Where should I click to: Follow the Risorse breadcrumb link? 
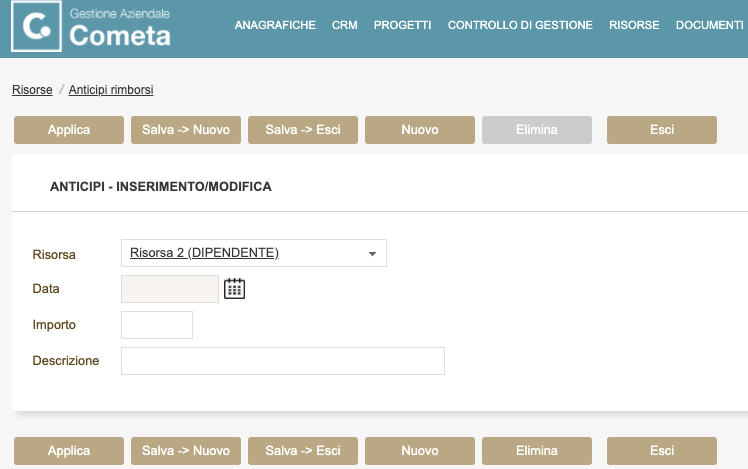32,90
